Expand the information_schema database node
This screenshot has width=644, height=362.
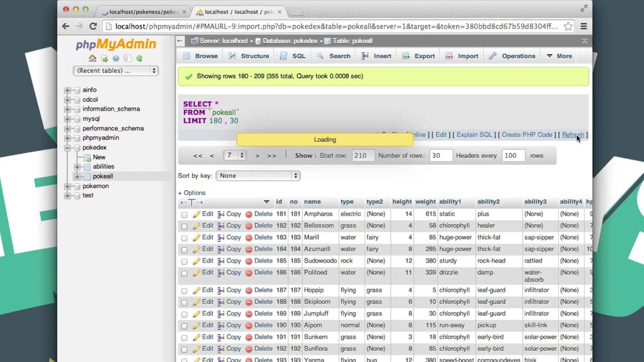(67, 109)
